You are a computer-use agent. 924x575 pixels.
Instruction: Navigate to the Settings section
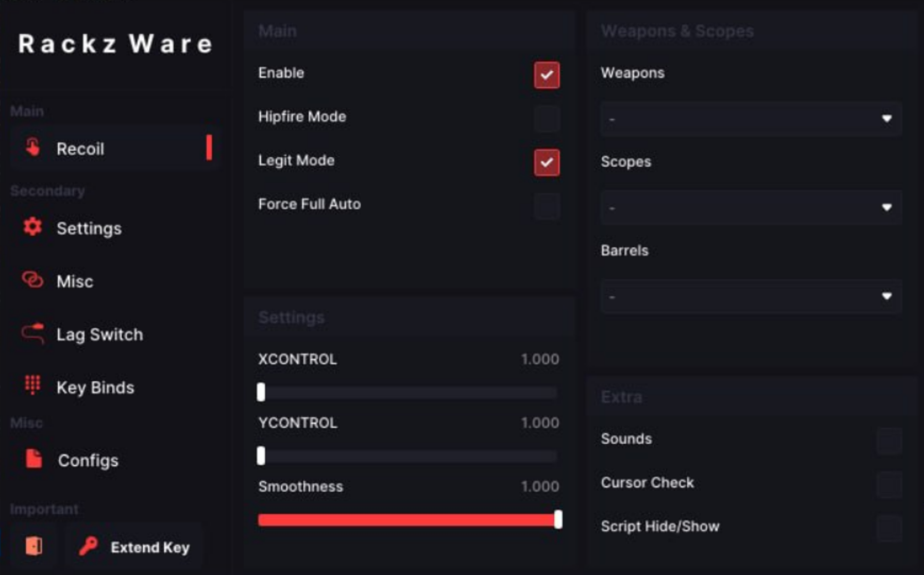pyautogui.click(x=88, y=228)
